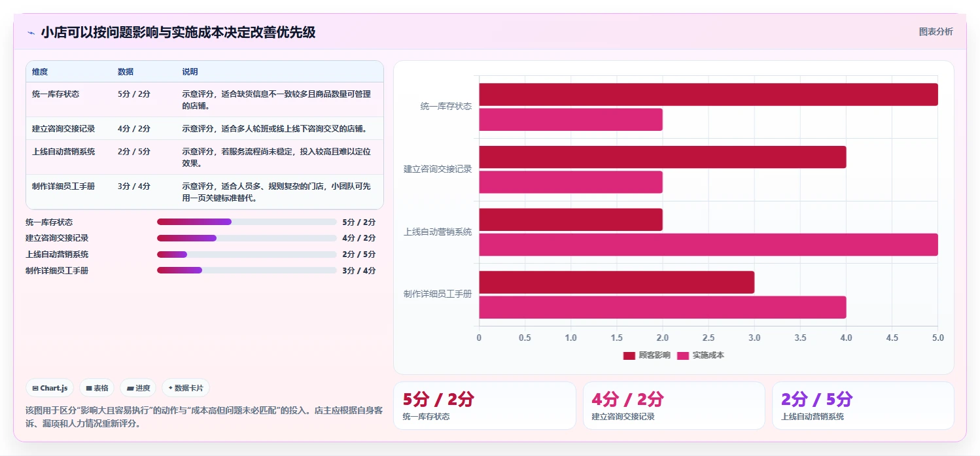Click the 实施成本 bar for 统一库存状态
This screenshot has width=980, height=456.
[x=571, y=120]
